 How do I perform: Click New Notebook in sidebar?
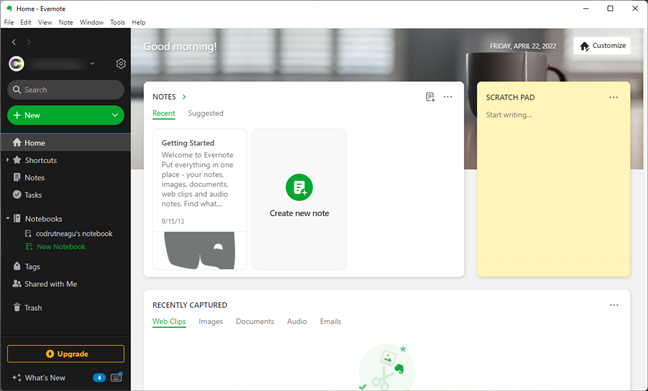pos(61,247)
